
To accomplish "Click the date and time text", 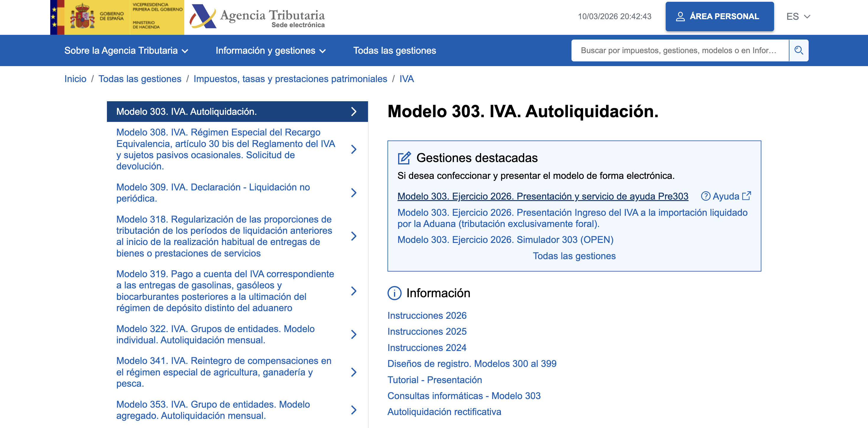I will 614,17.
